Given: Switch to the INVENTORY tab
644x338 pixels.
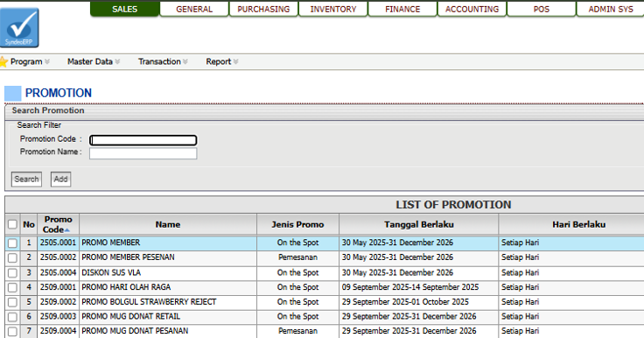Looking at the screenshot, I should [x=333, y=9].
